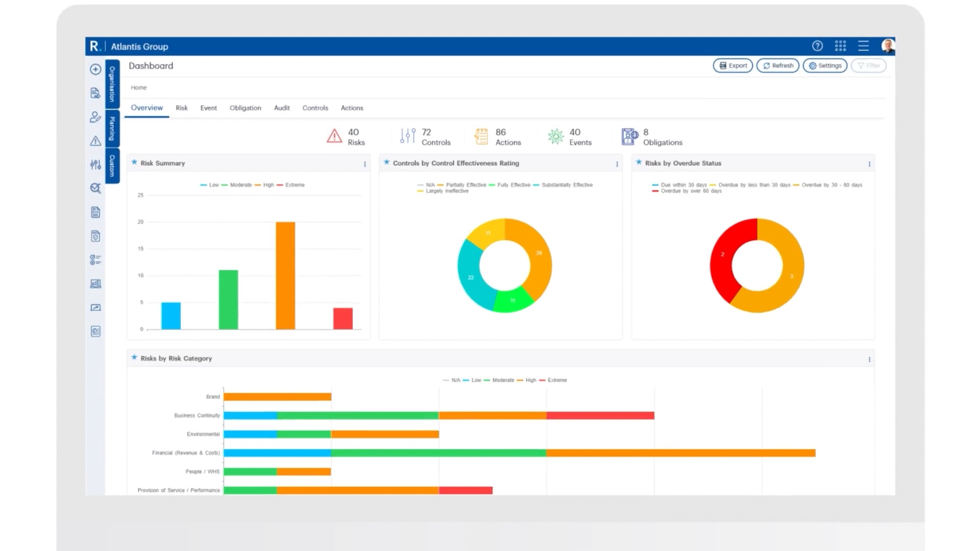Open the nine-dot apps grid icon

[x=840, y=46]
